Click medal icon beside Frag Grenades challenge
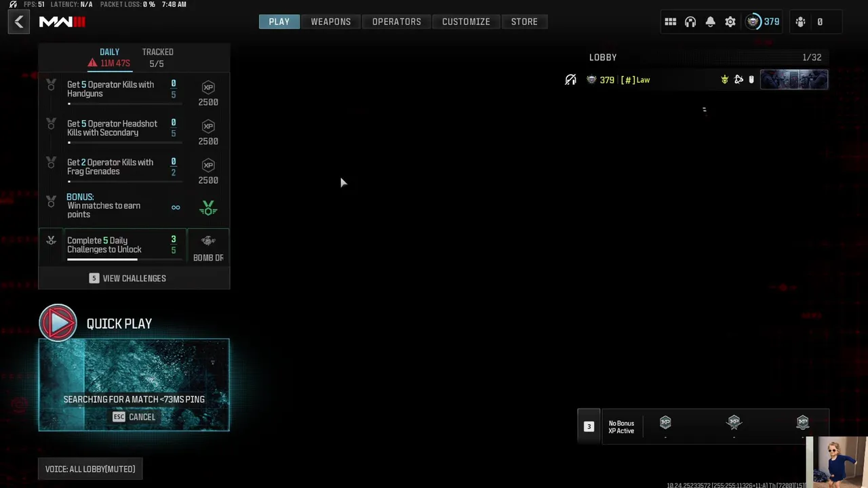 (51, 163)
